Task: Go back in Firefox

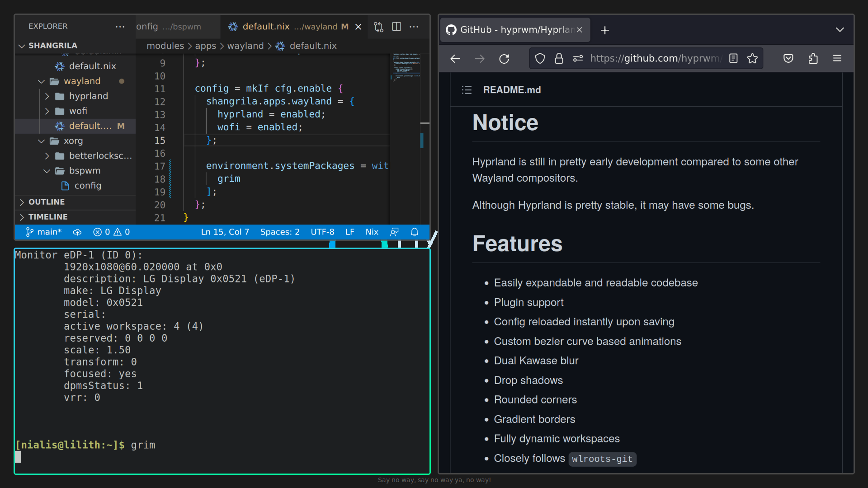Action: 455,58
